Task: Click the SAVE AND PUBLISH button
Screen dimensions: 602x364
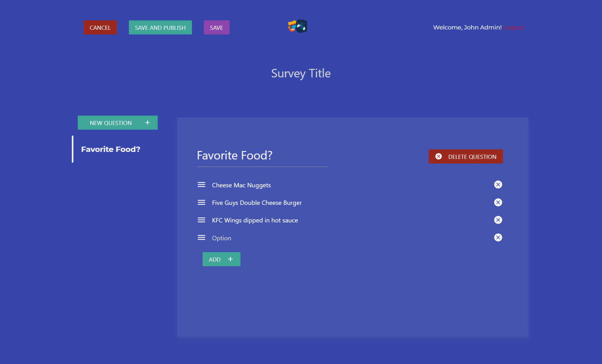Action: click(x=160, y=27)
